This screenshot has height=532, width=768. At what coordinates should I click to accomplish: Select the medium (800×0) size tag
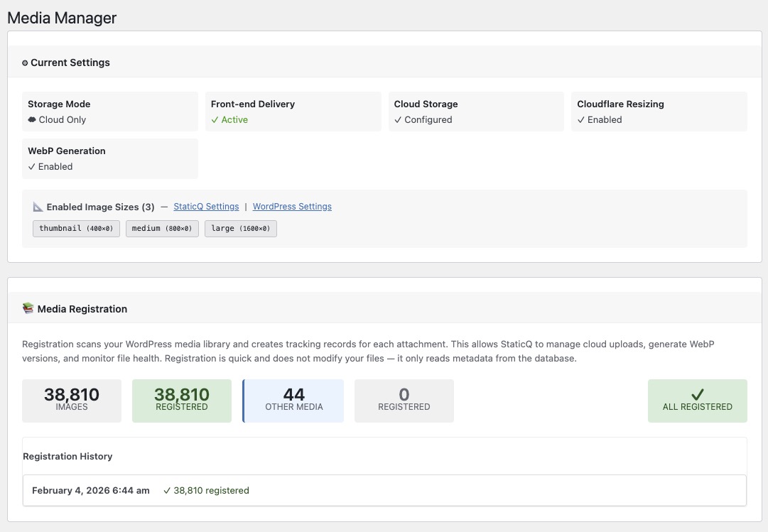click(x=162, y=229)
